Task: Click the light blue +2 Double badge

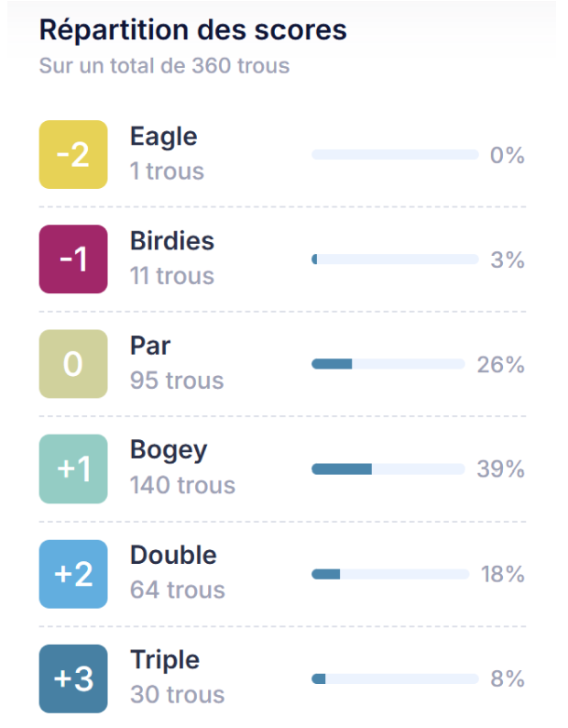Action: (x=73, y=574)
